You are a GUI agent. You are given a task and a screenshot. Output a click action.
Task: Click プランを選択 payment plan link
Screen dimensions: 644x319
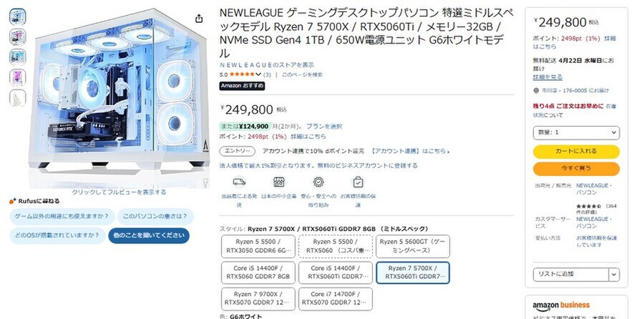pyautogui.click(x=324, y=127)
